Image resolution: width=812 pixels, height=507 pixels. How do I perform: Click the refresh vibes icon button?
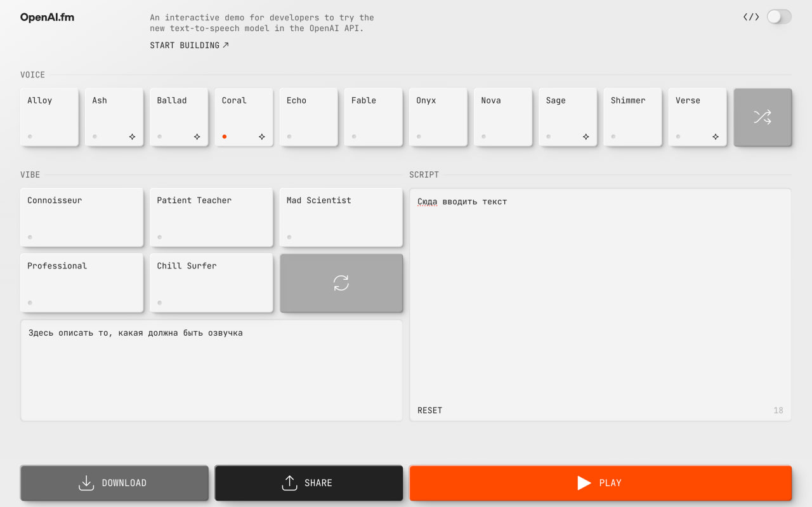[341, 283]
